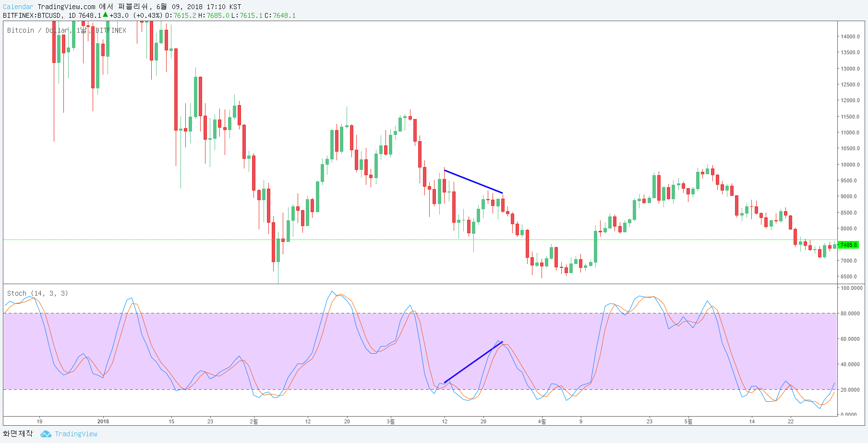Click the 2018 label on time axis
This screenshot has width=868, height=443.
[103, 421]
